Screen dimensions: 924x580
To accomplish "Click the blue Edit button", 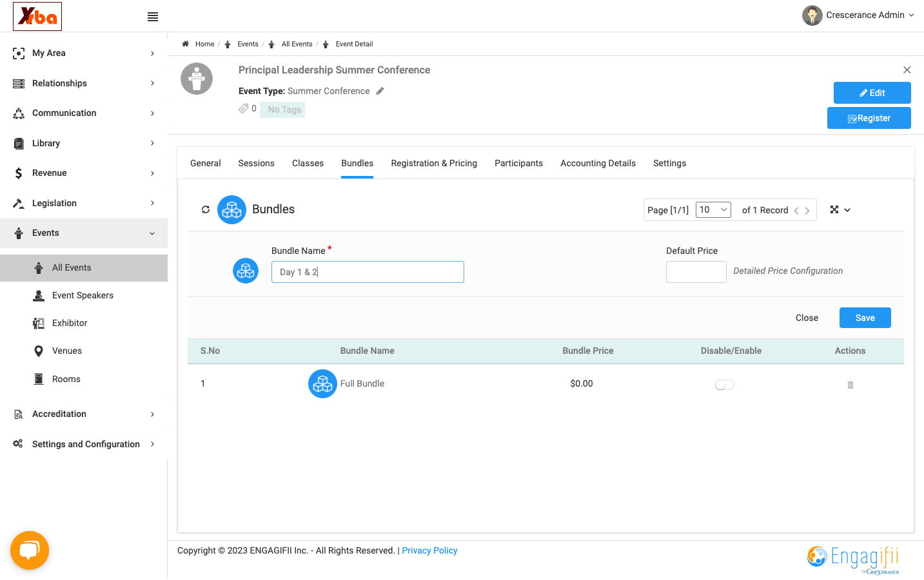I will coord(872,93).
